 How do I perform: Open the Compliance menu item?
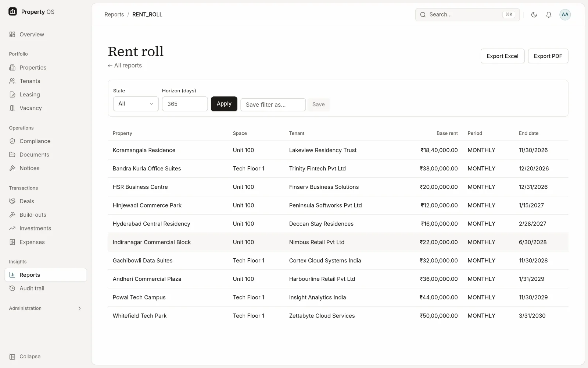point(46,141)
